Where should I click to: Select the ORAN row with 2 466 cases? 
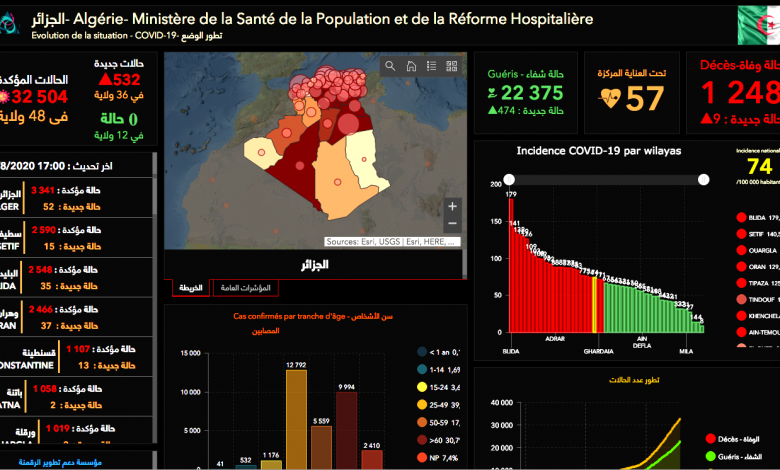click(x=76, y=317)
